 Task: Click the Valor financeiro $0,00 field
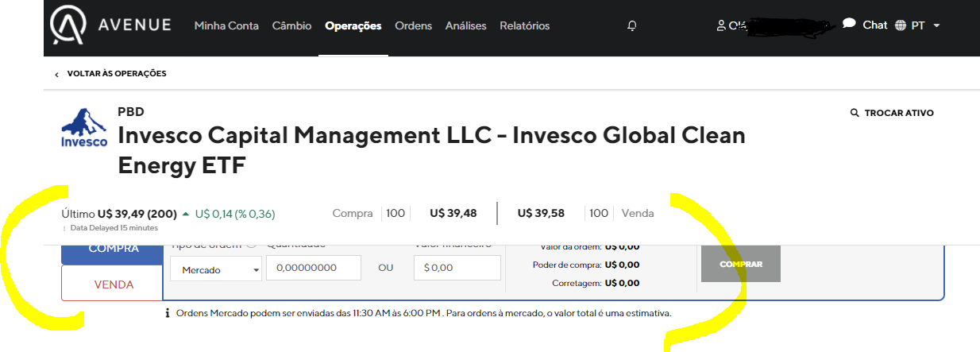pyautogui.click(x=457, y=268)
